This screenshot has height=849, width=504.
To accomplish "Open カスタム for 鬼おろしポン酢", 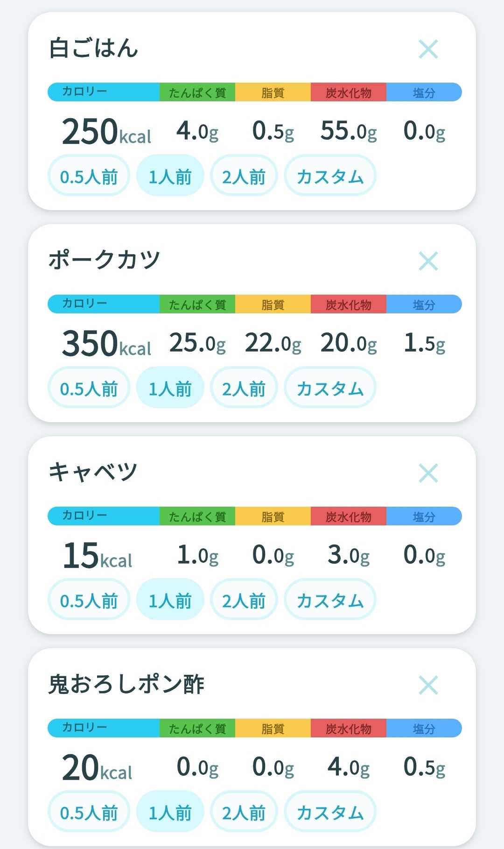I will coord(330,812).
